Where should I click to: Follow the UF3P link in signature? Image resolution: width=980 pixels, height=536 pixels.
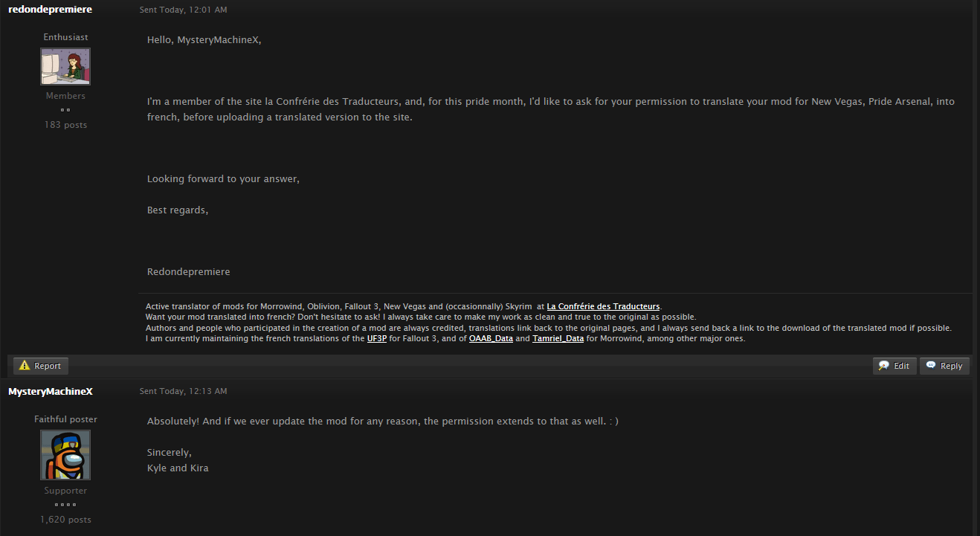click(x=377, y=339)
